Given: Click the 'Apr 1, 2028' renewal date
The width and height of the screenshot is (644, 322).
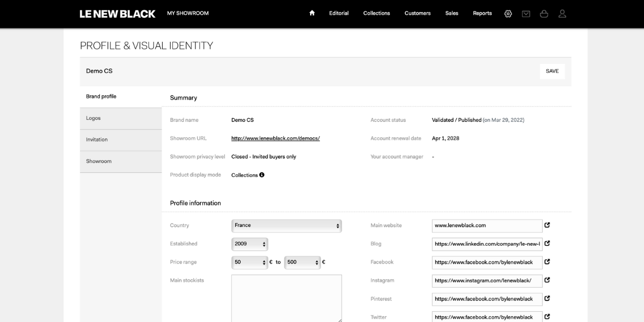Looking at the screenshot, I should pyautogui.click(x=445, y=138).
